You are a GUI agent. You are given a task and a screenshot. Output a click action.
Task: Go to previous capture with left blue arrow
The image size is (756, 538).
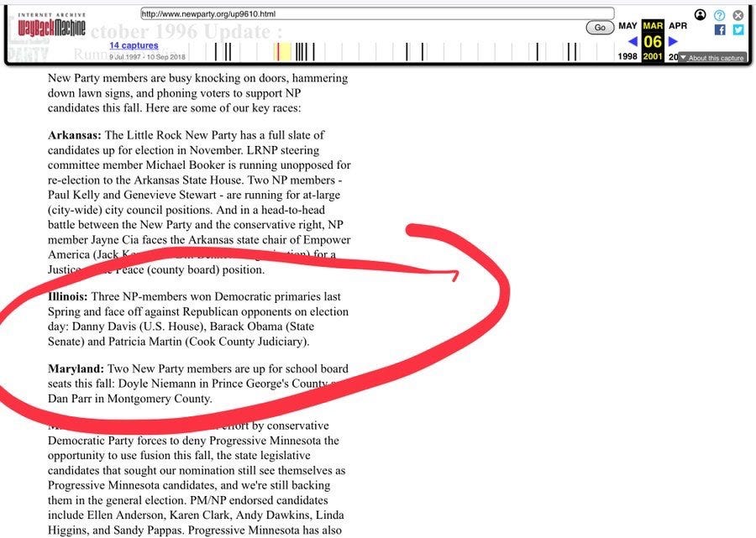(x=633, y=41)
